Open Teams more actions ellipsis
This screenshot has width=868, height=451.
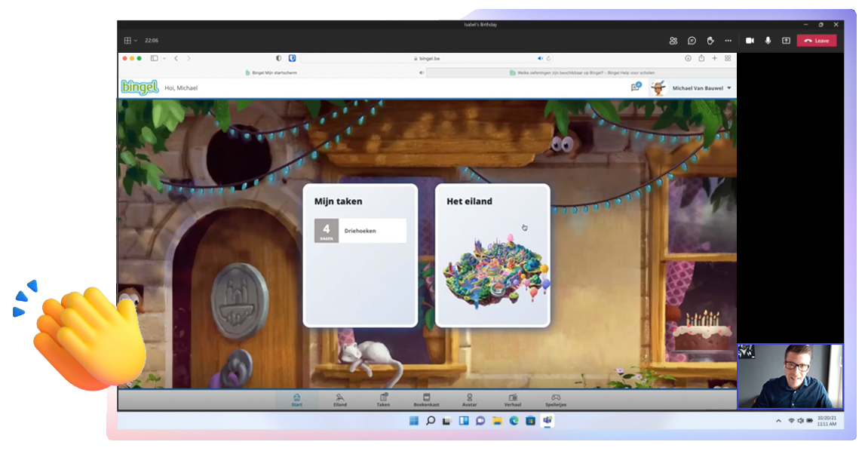coord(728,41)
